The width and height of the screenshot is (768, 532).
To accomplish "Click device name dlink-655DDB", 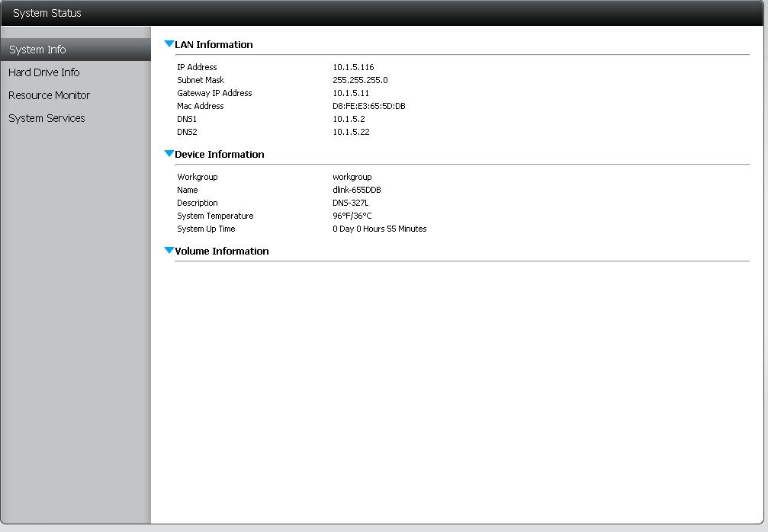I will pyautogui.click(x=356, y=190).
